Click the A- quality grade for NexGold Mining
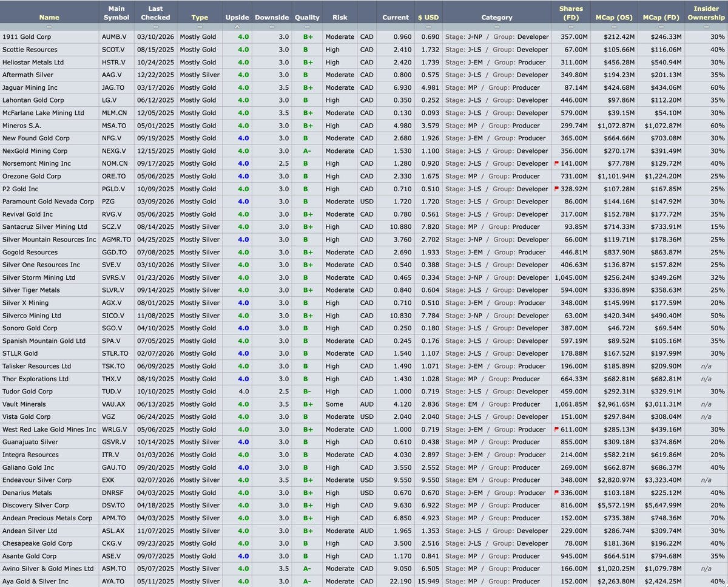Viewport: 728px width, 587px height. click(307, 151)
